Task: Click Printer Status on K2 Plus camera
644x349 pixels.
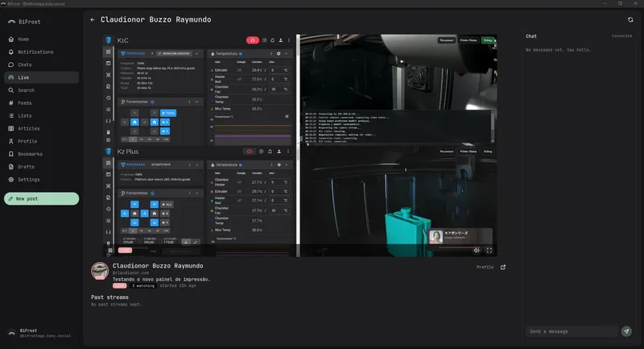Action: pyautogui.click(x=469, y=152)
